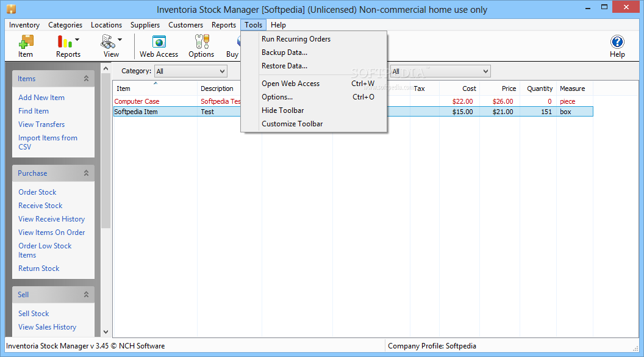Click the Find Item link

[x=34, y=111]
